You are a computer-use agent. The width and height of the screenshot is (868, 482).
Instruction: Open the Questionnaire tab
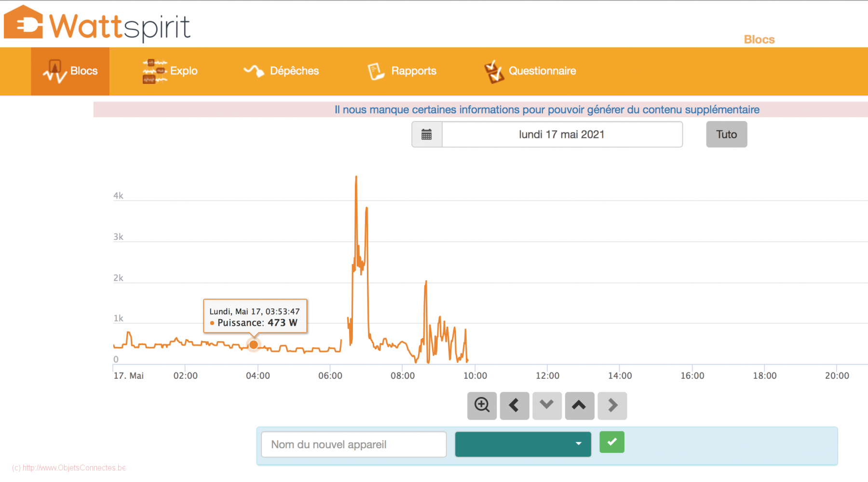tap(530, 71)
